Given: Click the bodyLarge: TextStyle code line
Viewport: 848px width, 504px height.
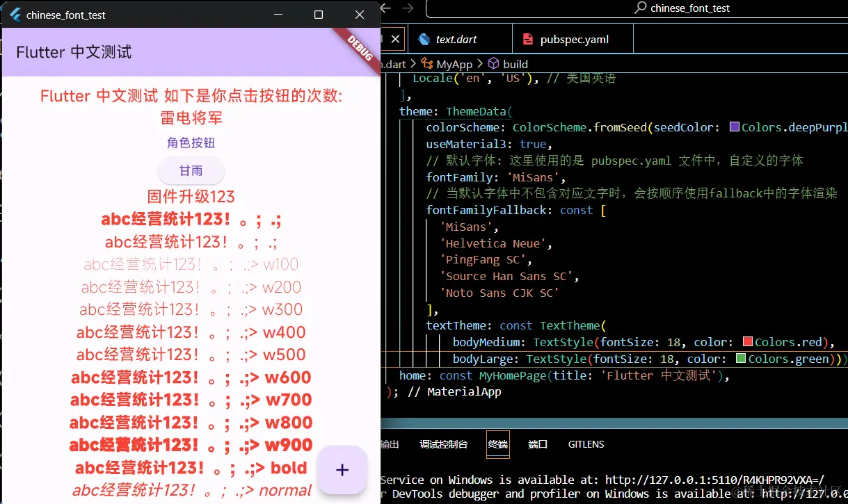Looking at the screenshot, I should coord(650,359).
